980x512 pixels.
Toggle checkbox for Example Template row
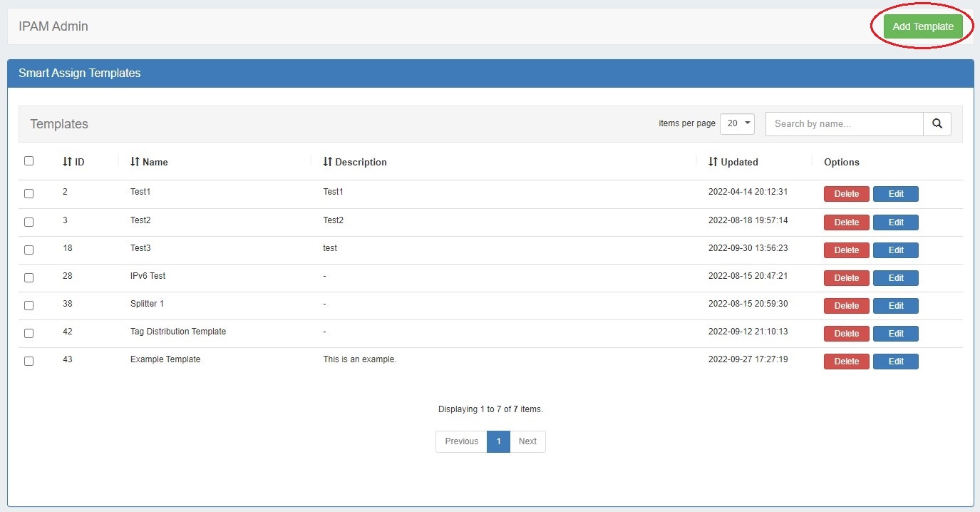[29, 361]
